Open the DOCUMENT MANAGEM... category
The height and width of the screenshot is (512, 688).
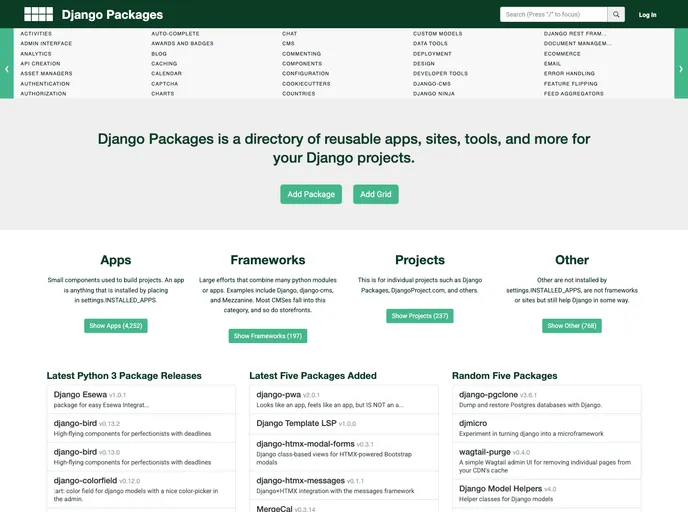point(577,43)
